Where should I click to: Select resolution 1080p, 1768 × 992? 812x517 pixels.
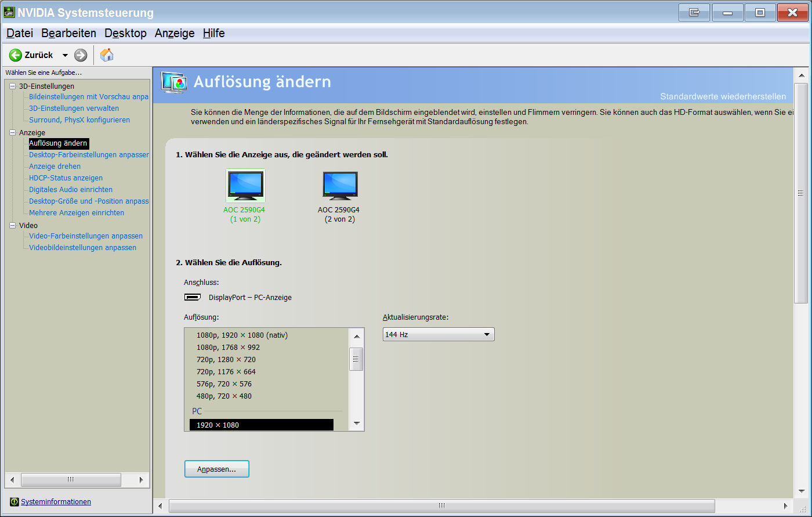(228, 348)
